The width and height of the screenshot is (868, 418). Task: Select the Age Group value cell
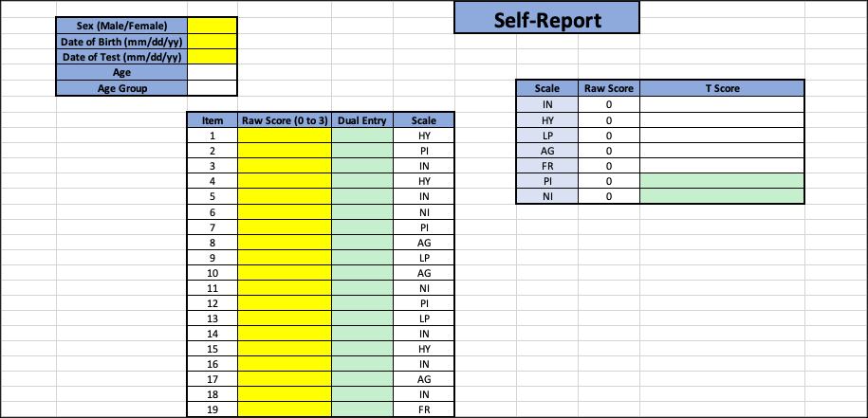click(212, 88)
